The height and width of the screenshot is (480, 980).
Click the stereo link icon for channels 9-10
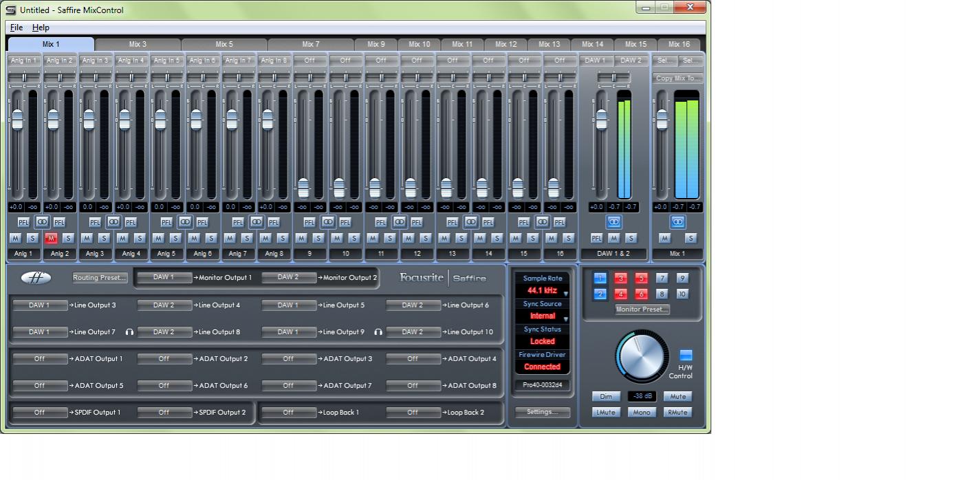tap(328, 222)
